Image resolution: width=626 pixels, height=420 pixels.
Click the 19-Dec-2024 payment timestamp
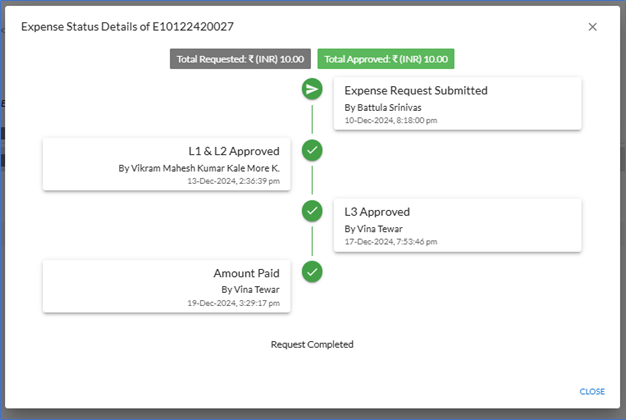[234, 303]
